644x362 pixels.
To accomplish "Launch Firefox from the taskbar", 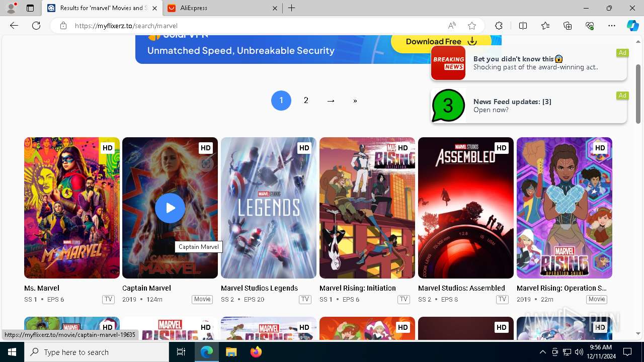I will (x=256, y=352).
